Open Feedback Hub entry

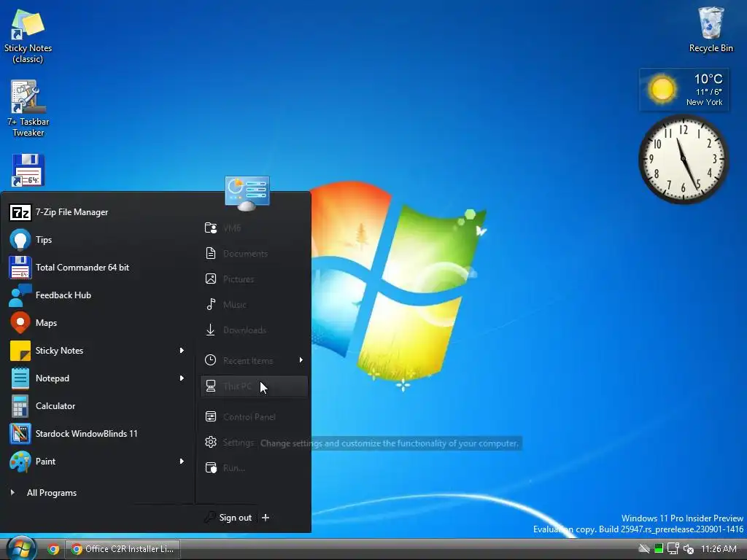[x=98, y=295]
